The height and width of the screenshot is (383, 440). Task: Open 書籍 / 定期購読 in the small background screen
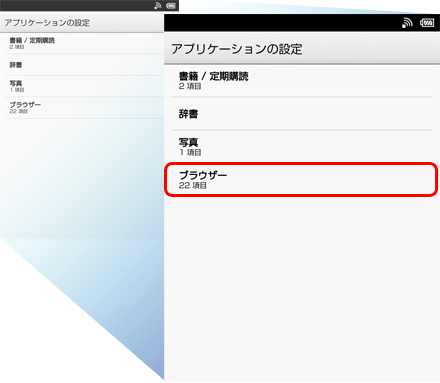[85, 43]
